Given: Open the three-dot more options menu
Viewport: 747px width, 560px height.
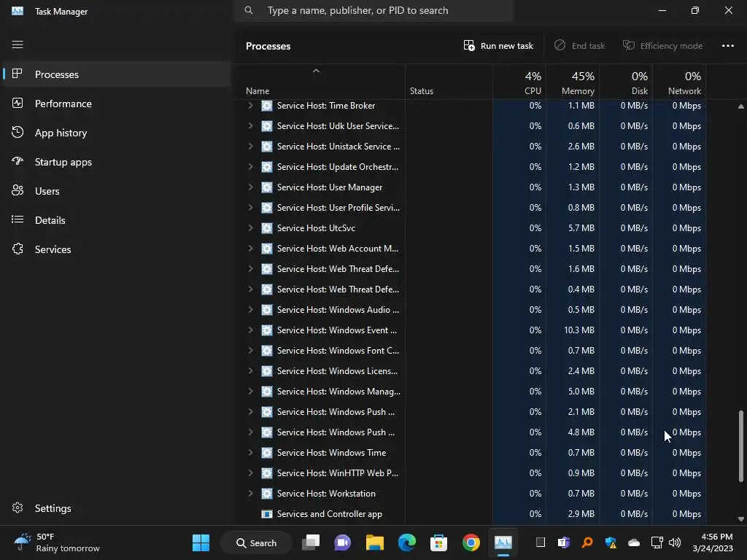Looking at the screenshot, I should 727,46.
